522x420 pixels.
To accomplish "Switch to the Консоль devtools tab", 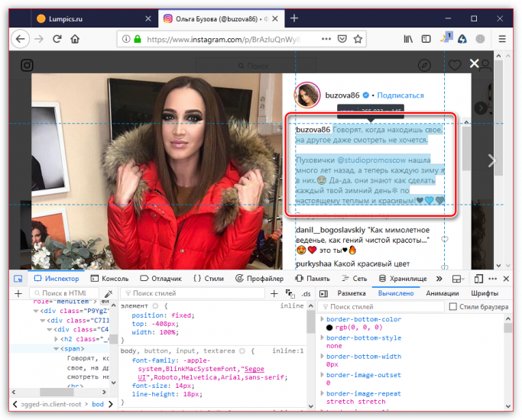I will [x=109, y=279].
